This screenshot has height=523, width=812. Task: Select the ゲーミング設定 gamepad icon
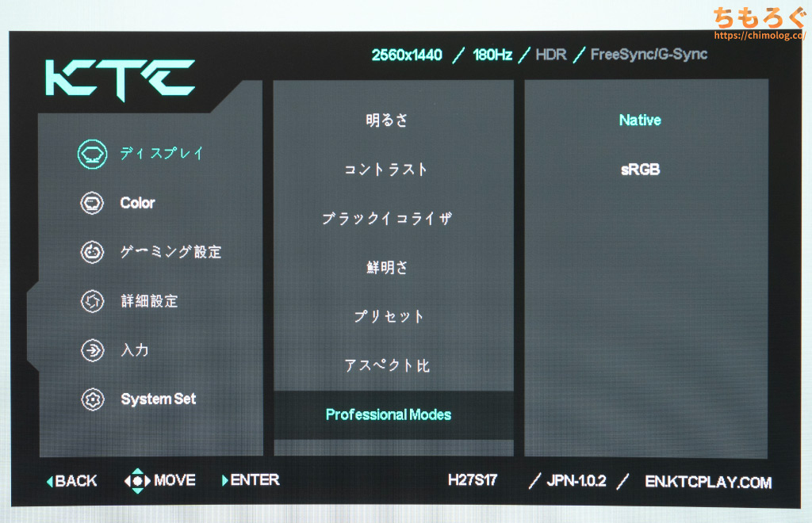tap(93, 252)
